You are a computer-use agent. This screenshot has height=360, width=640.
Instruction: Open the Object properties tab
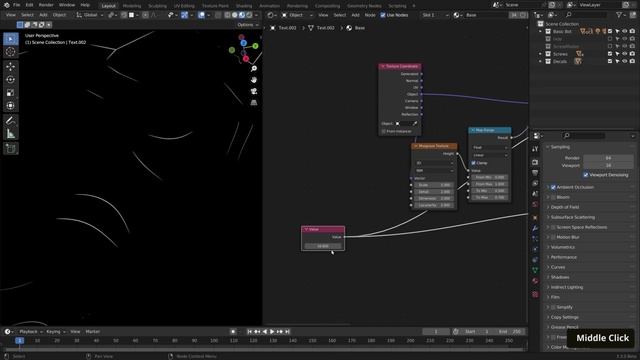pyautogui.click(x=535, y=218)
